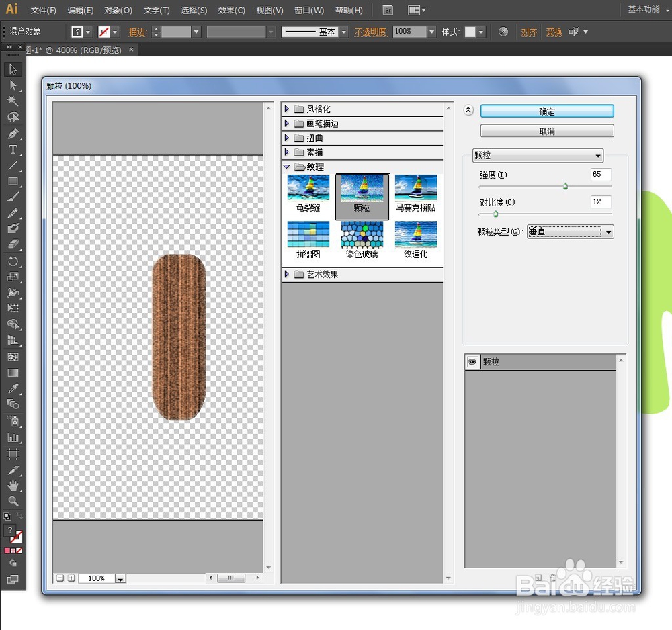Select the Hand tool
The image size is (672, 630).
point(13,485)
